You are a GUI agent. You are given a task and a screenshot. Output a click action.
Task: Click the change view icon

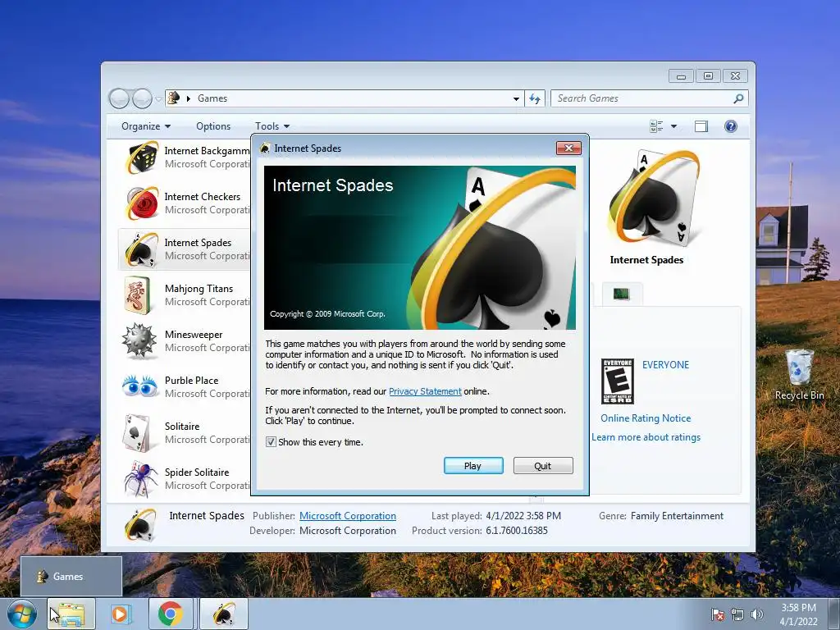(x=656, y=126)
